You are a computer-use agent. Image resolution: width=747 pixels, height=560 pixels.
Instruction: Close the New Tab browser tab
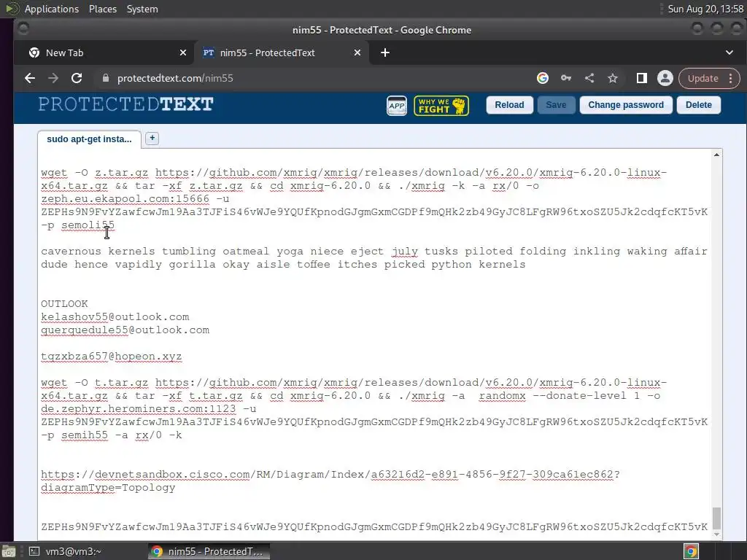(x=183, y=52)
